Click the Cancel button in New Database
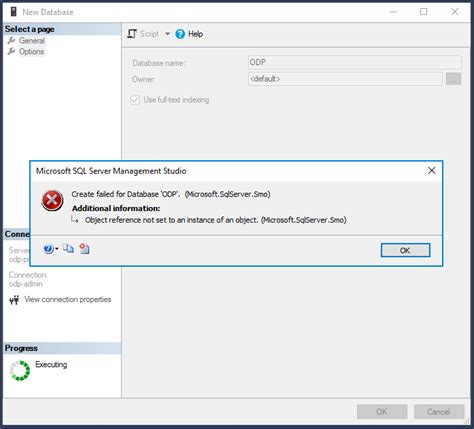474x429 pixels. [439, 412]
